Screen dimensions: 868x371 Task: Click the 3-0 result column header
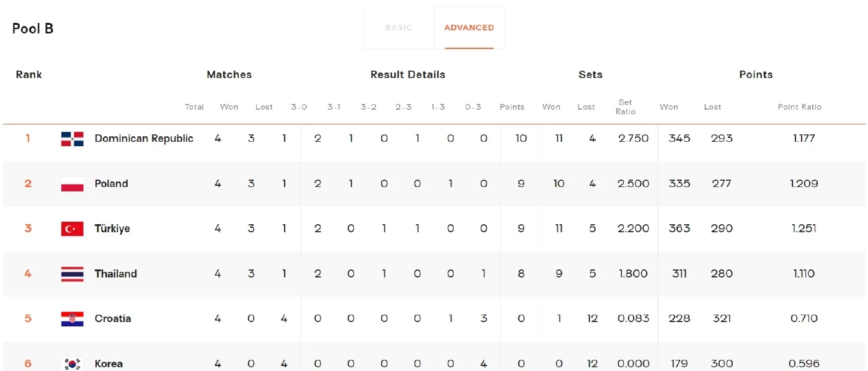point(299,107)
